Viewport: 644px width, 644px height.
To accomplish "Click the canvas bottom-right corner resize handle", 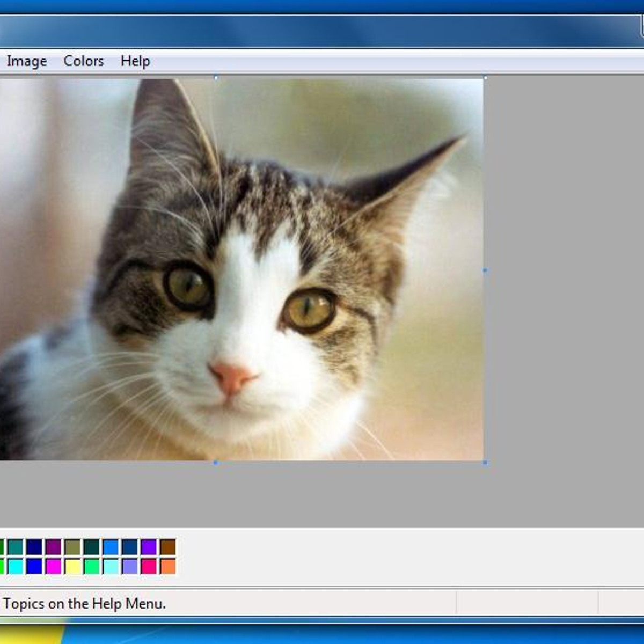I will coord(485,462).
